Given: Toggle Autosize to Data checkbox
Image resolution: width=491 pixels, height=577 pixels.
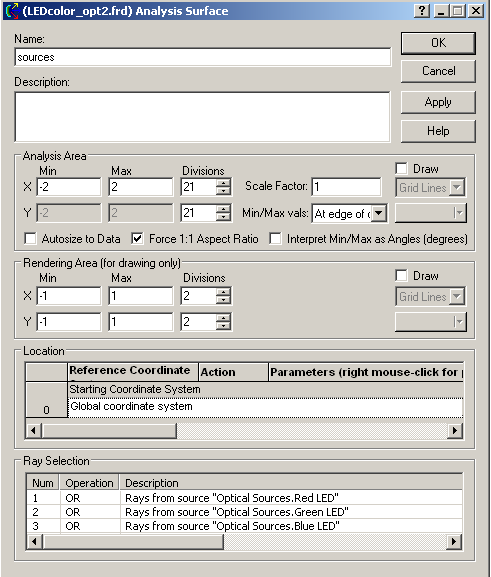Looking at the screenshot, I should pyautogui.click(x=30, y=238).
